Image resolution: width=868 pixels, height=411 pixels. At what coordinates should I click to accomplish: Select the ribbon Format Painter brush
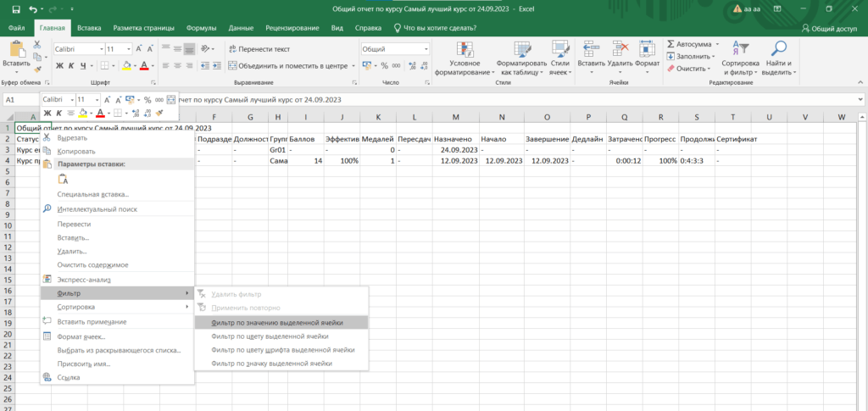[37, 69]
